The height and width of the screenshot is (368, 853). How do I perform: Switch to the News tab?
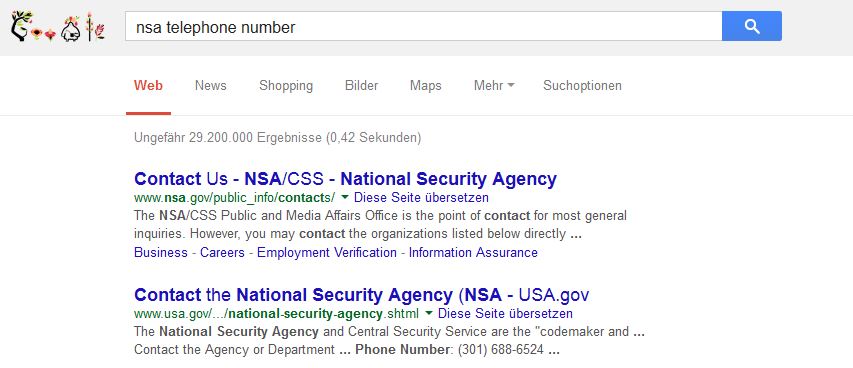point(211,85)
